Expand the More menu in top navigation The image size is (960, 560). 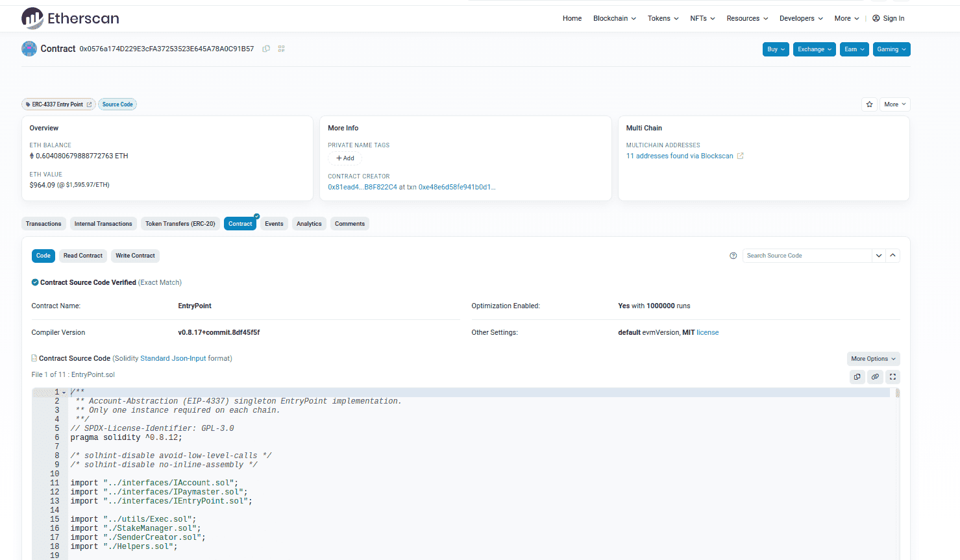[x=846, y=18]
